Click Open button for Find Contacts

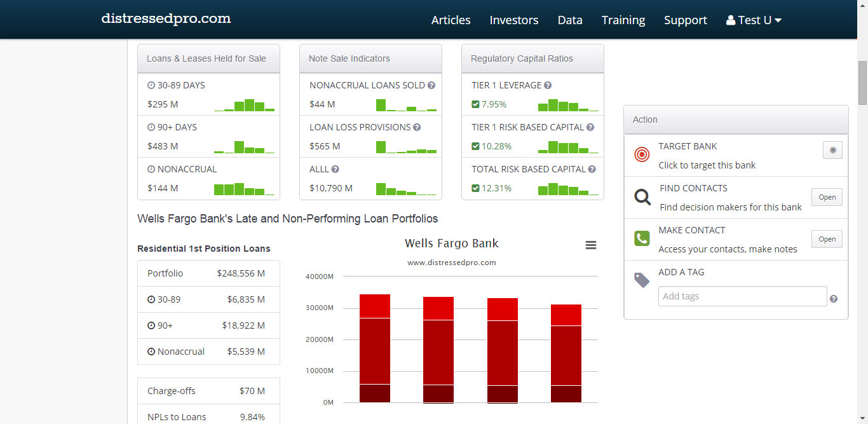[827, 197]
